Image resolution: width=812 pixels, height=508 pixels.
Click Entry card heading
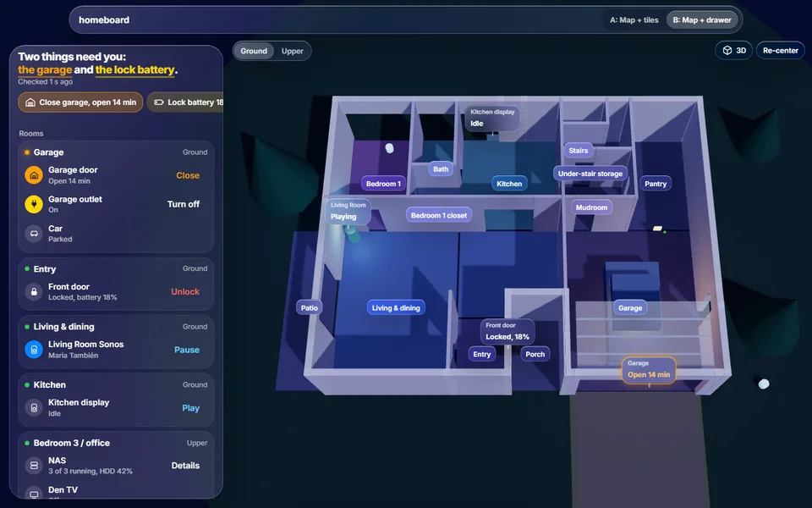45,269
